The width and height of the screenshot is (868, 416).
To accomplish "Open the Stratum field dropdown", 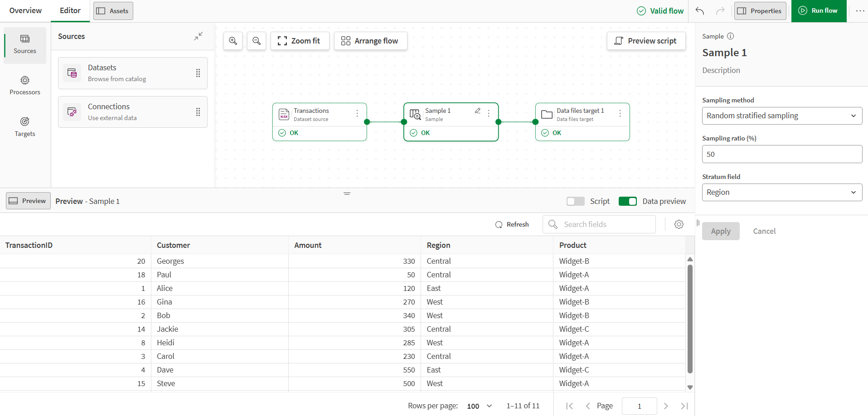I will point(781,192).
